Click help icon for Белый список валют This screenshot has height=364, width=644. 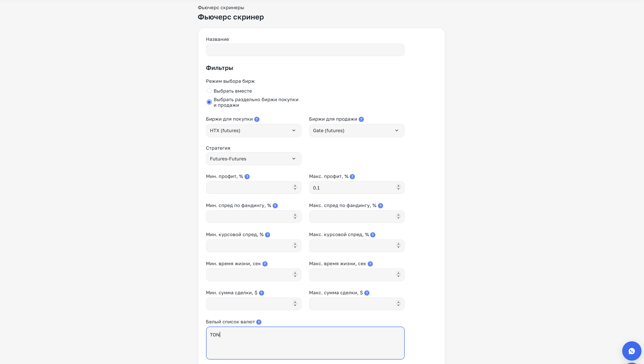tap(259, 322)
